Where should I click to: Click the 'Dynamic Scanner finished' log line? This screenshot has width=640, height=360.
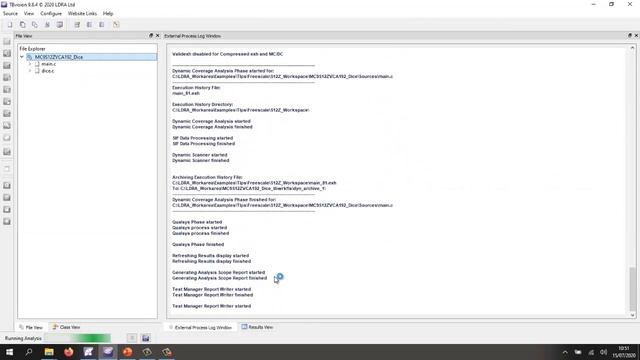pyautogui.click(x=200, y=160)
